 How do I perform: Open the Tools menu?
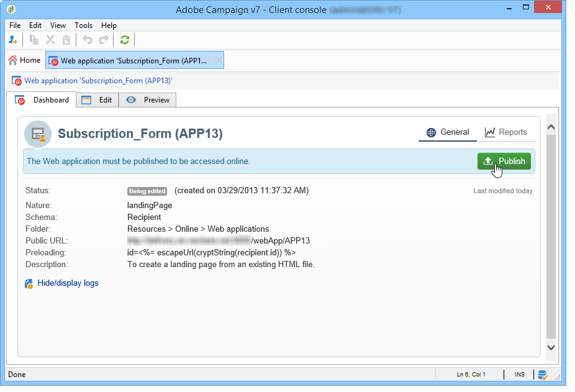point(84,25)
